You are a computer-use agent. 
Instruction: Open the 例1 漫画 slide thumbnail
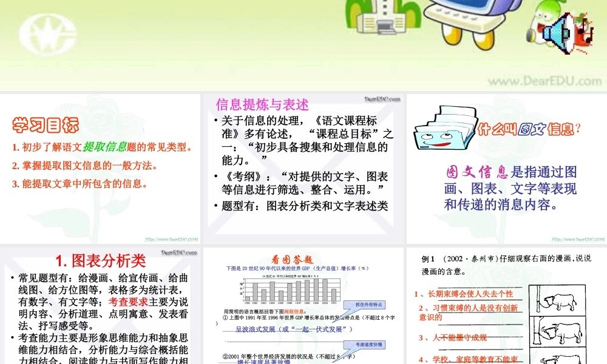pyautogui.click(x=507, y=306)
